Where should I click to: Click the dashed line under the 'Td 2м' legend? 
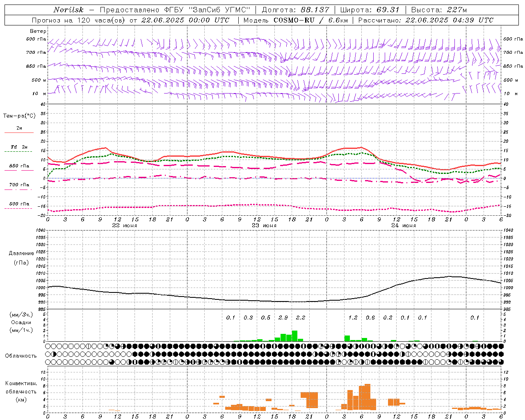[18, 151]
